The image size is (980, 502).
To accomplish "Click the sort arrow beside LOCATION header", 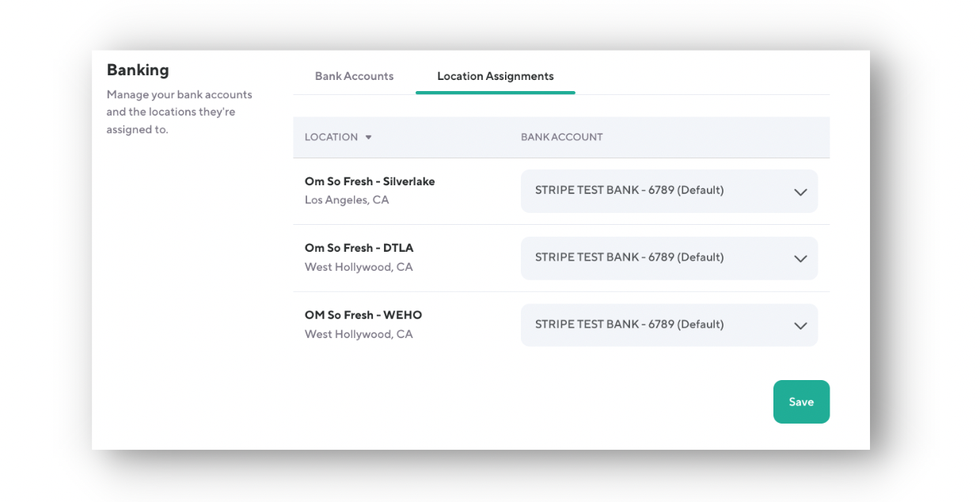I will click(x=368, y=138).
